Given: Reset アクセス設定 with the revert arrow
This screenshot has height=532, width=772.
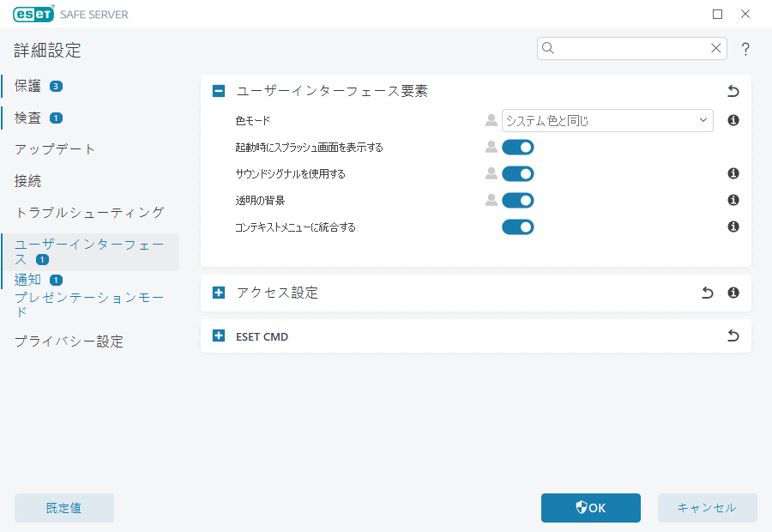Looking at the screenshot, I should tap(707, 293).
